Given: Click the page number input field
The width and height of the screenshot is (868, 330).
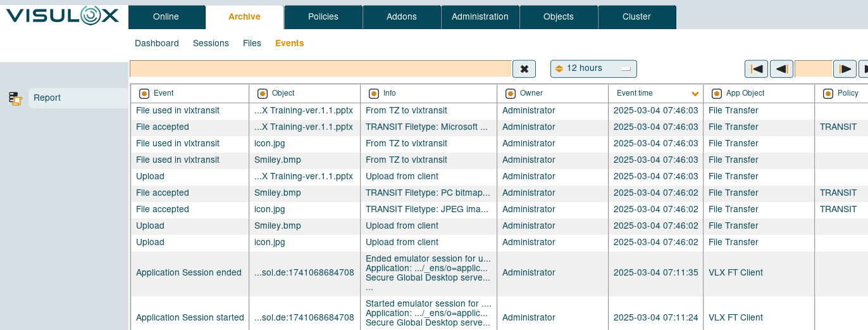Looking at the screenshot, I should [x=813, y=69].
